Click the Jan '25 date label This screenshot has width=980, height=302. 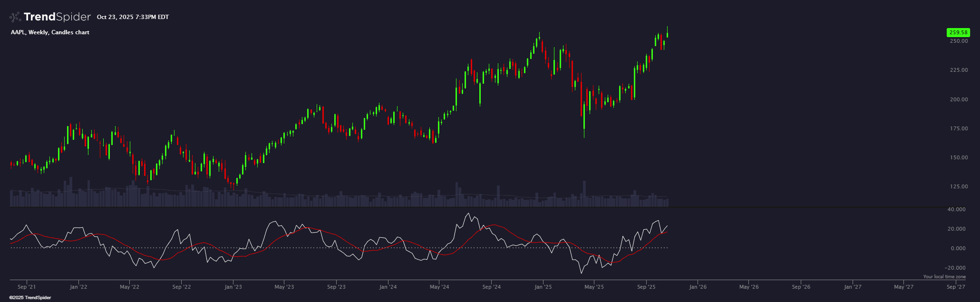[543, 287]
